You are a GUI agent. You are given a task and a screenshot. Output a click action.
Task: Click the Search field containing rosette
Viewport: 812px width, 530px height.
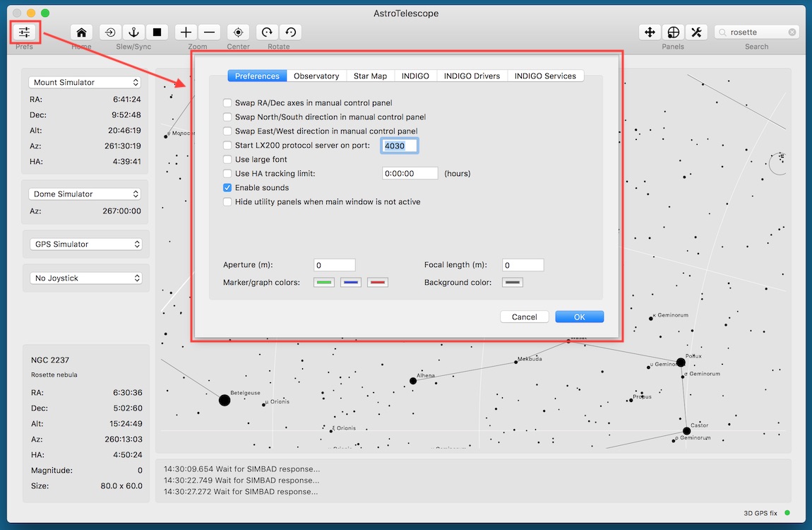[x=757, y=32]
